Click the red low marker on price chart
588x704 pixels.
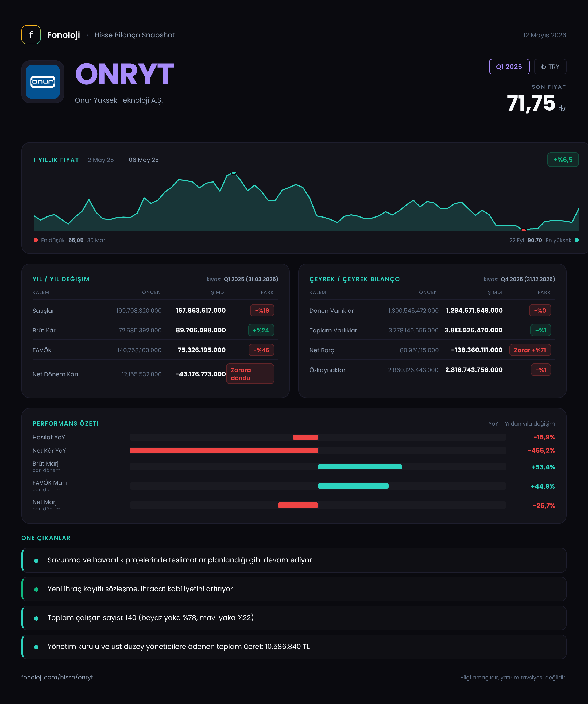click(523, 230)
